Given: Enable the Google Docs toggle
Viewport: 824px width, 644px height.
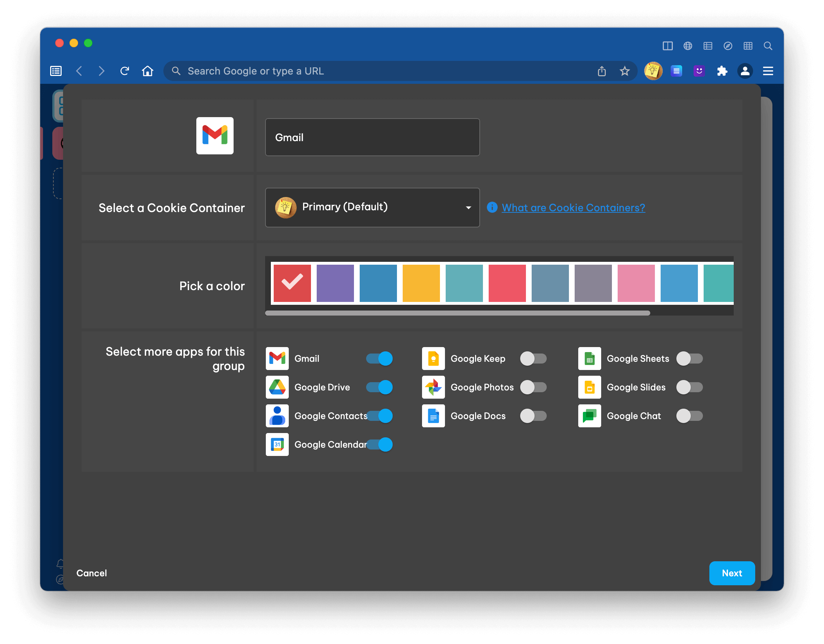Looking at the screenshot, I should [533, 416].
